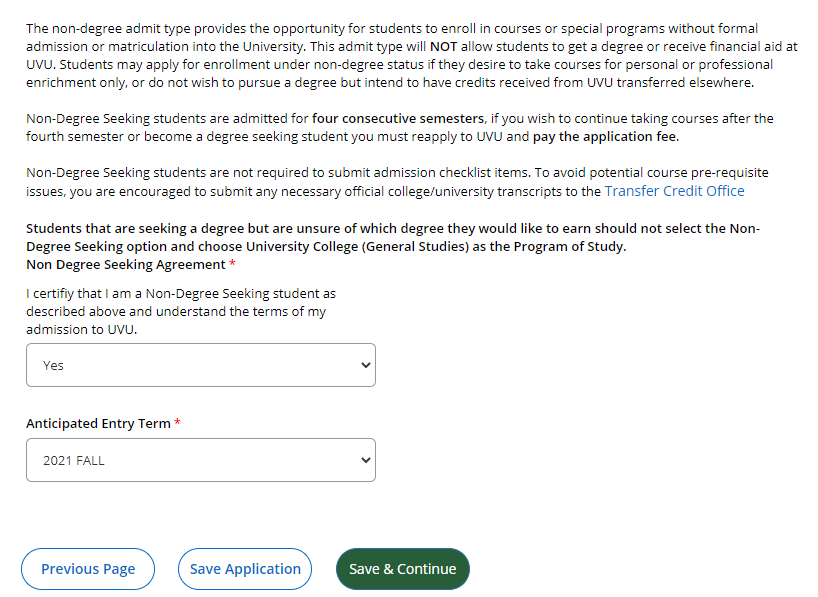Open the Transfer Credit Office link
Image resolution: width=818 pixels, height=597 pixels.
coord(673,190)
